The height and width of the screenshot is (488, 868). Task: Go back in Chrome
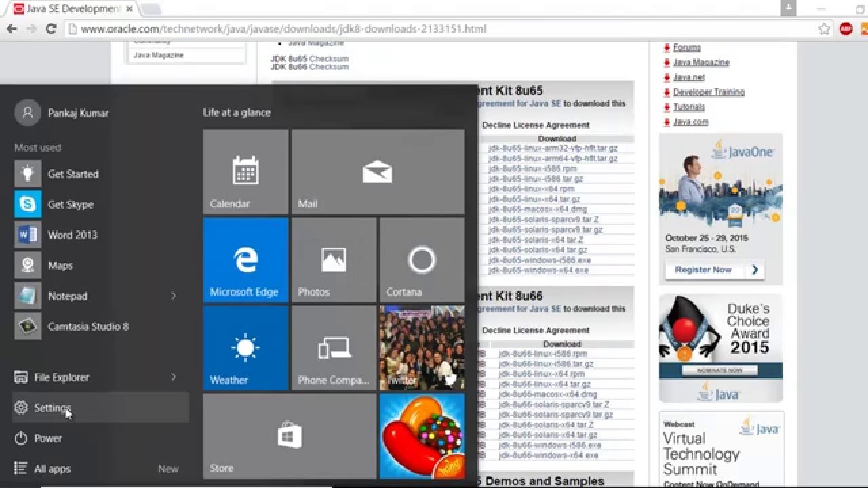point(12,29)
